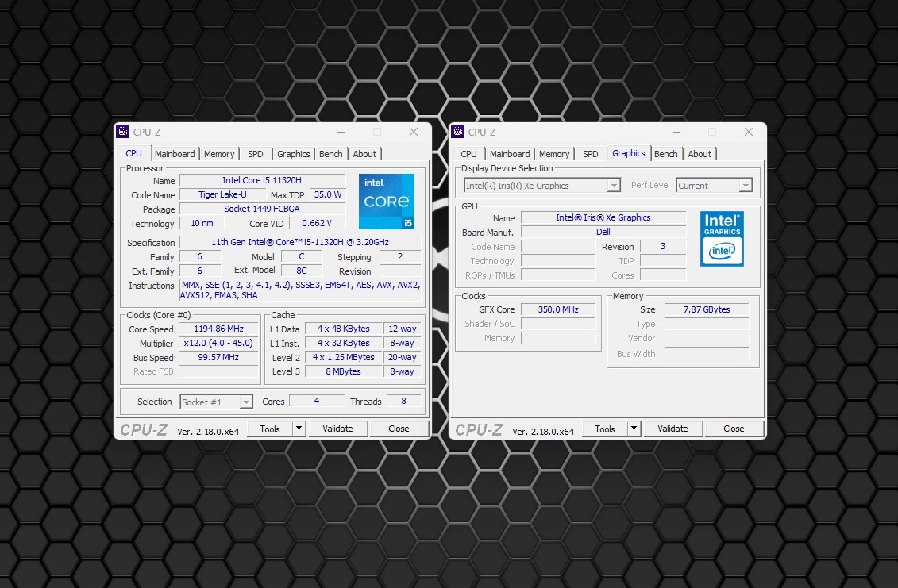Open the Display Device Selection dropdown

542,186
